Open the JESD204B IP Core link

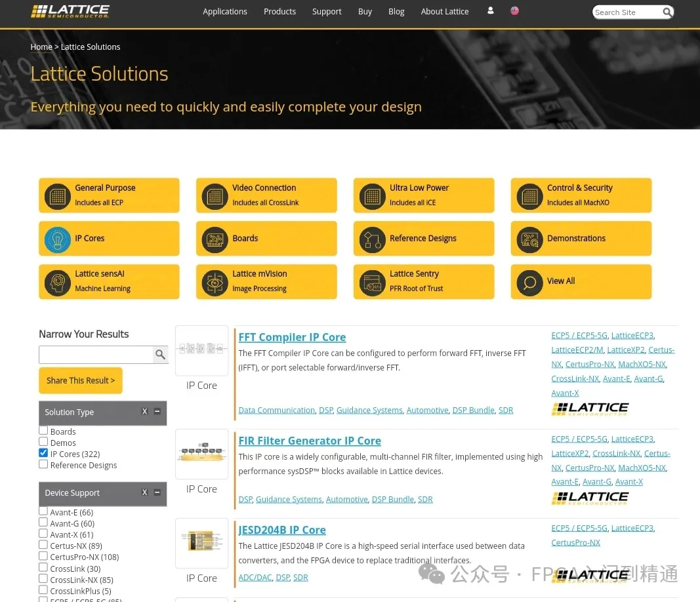[x=281, y=530]
